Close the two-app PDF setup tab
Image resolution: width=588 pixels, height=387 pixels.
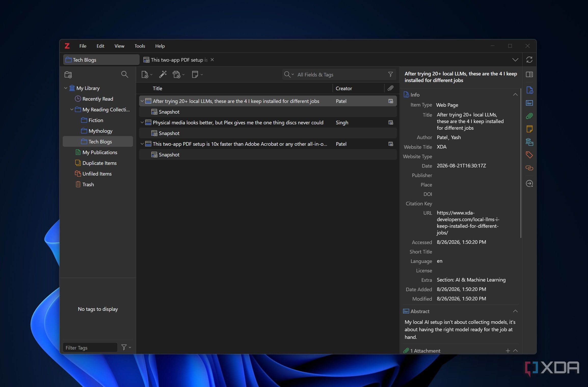pos(212,60)
